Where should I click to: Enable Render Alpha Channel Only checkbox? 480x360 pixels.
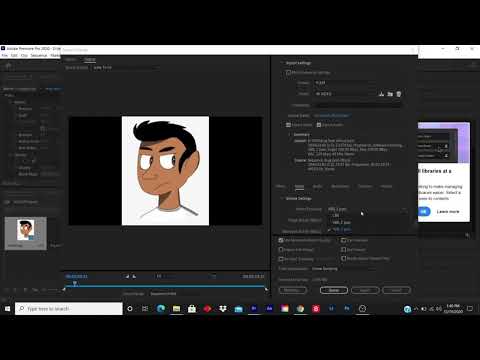[x=343, y=258]
